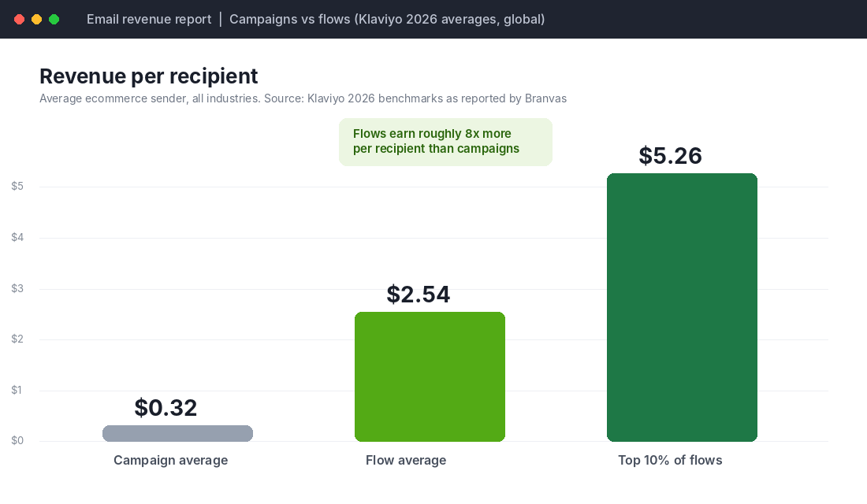Click the green maximize window dot

(54, 20)
